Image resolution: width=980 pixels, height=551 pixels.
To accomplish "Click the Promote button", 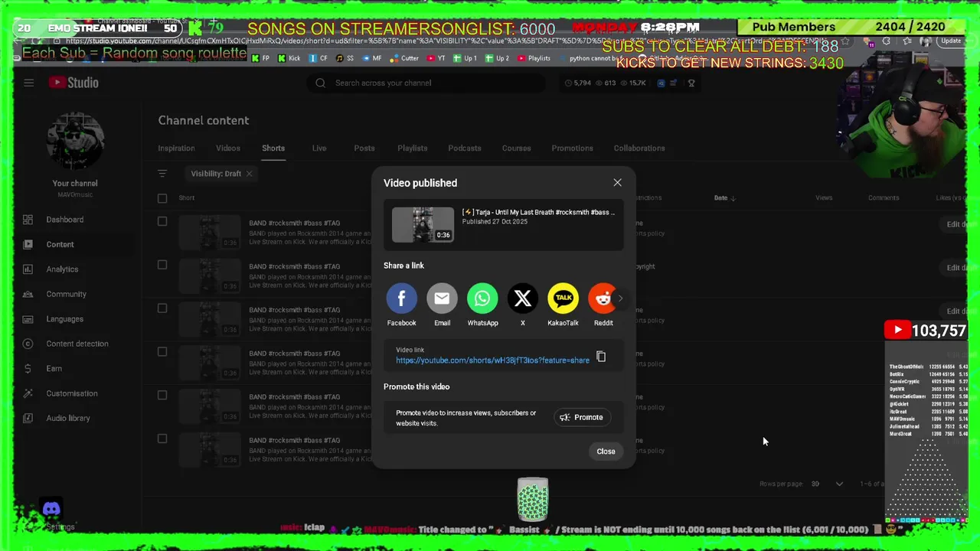I will tap(582, 417).
